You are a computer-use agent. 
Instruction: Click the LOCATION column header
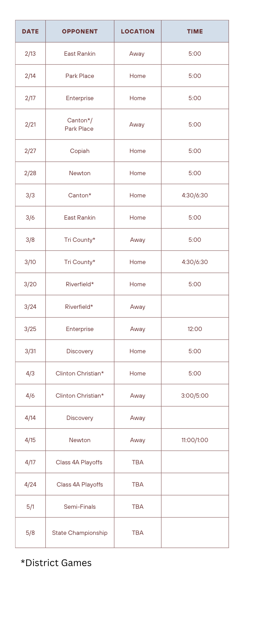(138, 31)
